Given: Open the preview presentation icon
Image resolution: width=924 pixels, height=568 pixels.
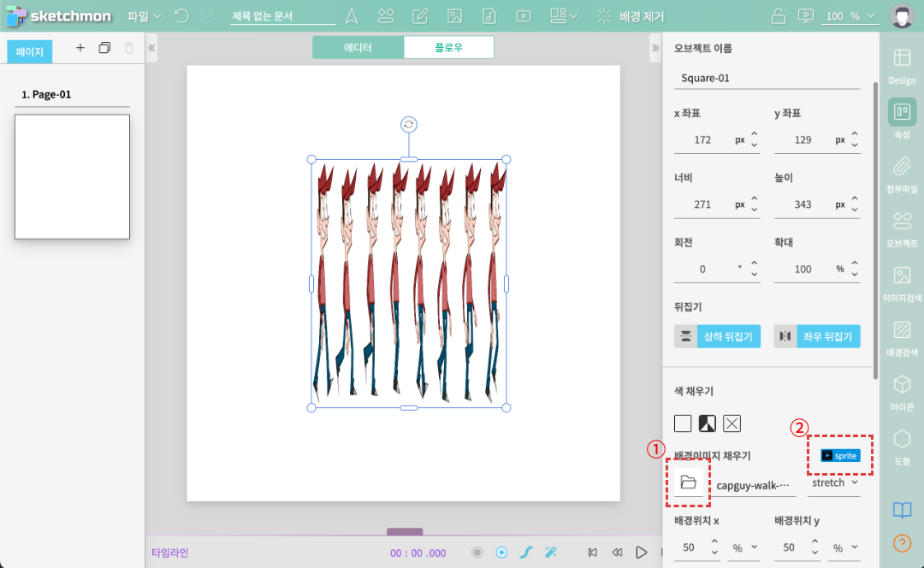Looking at the screenshot, I should [x=806, y=16].
